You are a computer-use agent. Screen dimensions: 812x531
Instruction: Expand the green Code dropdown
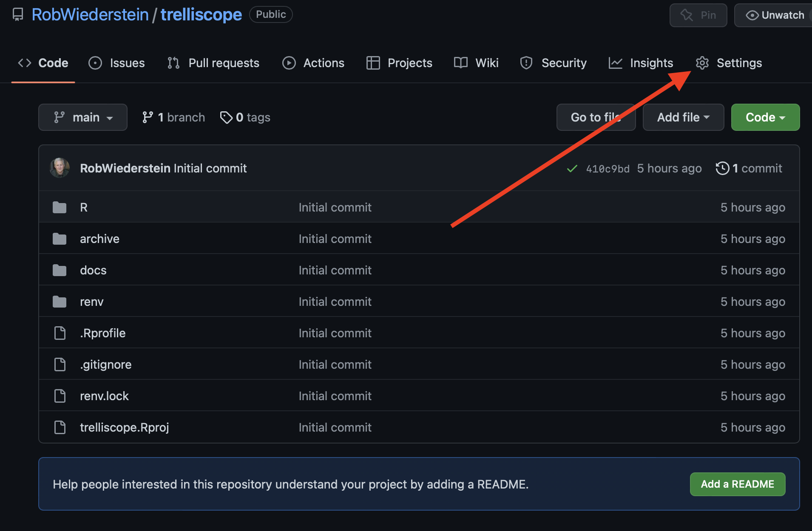pyautogui.click(x=765, y=117)
